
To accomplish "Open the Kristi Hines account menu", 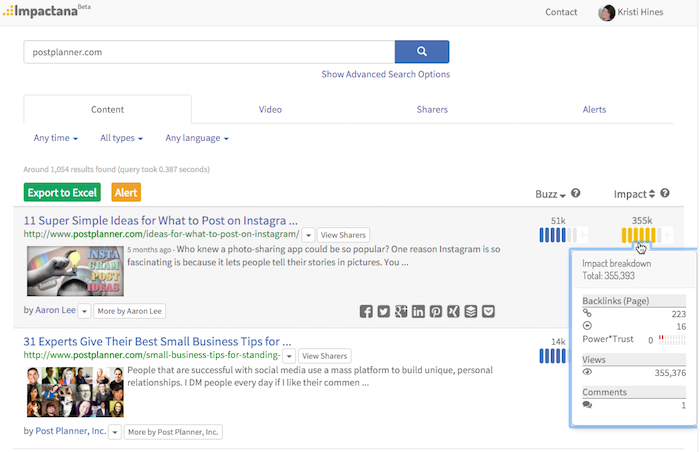I will click(x=640, y=12).
